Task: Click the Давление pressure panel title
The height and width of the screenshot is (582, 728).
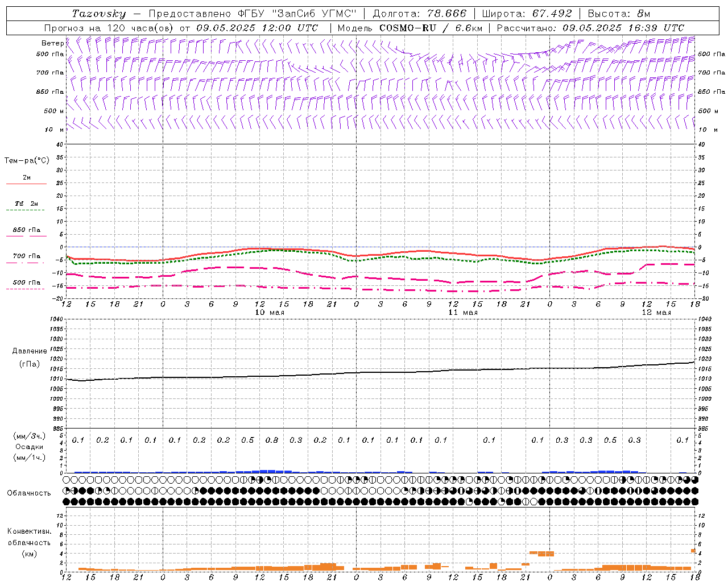Action: click(30, 351)
